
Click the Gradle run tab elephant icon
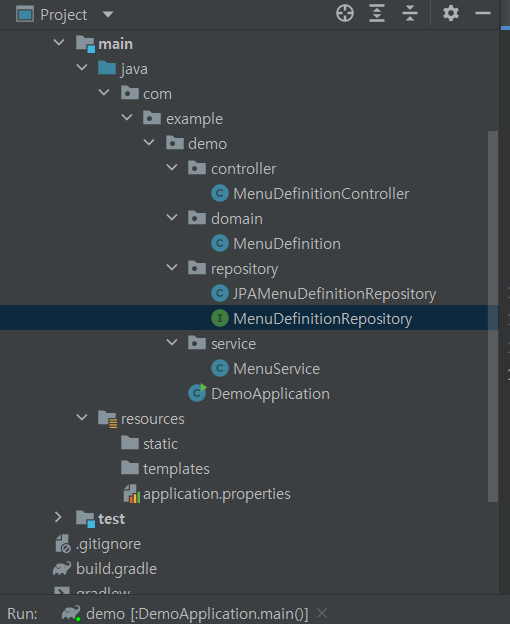[71, 613]
